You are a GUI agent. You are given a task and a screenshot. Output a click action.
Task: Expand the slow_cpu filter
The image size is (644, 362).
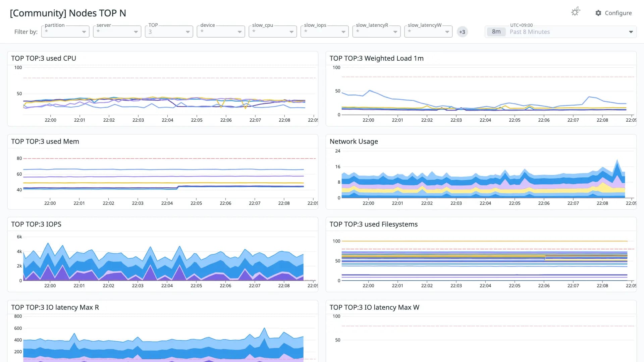point(273,32)
